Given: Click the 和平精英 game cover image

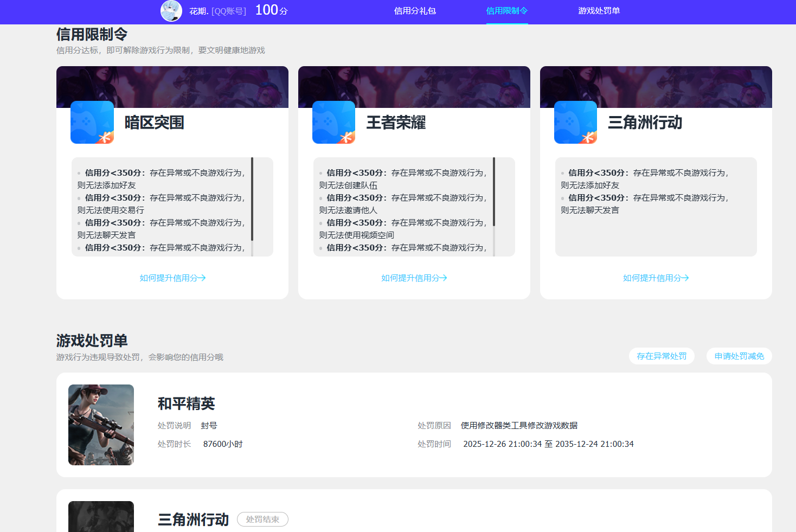Looking at the screenshot, I should coord(101,425).
